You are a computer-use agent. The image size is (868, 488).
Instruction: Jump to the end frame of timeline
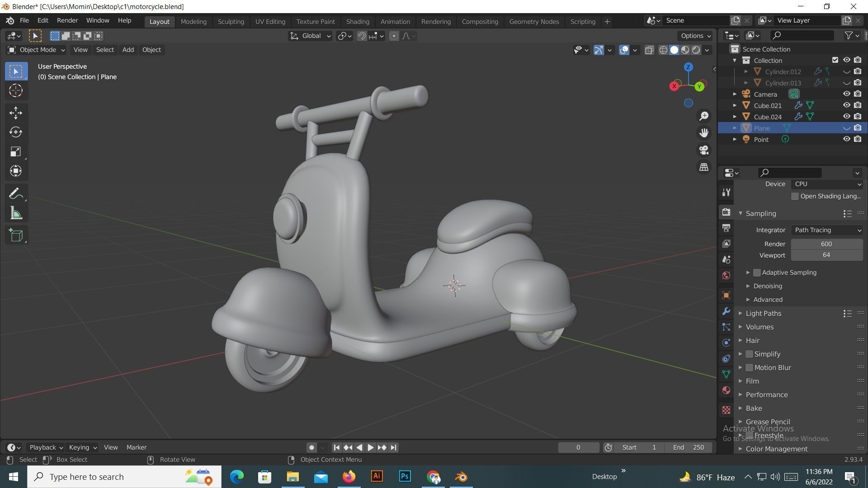[x=393, y=448]
